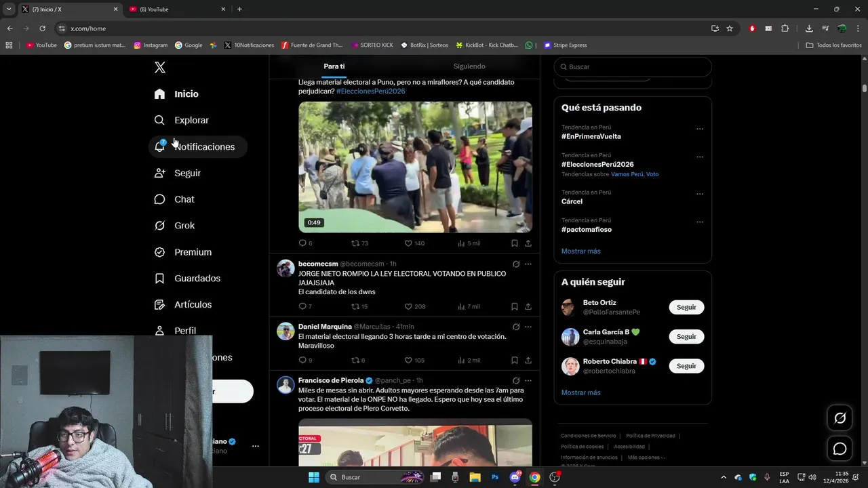Follow Beto Ortiz
The height and width of the screenshot is (488, 868).
point(686,307)
